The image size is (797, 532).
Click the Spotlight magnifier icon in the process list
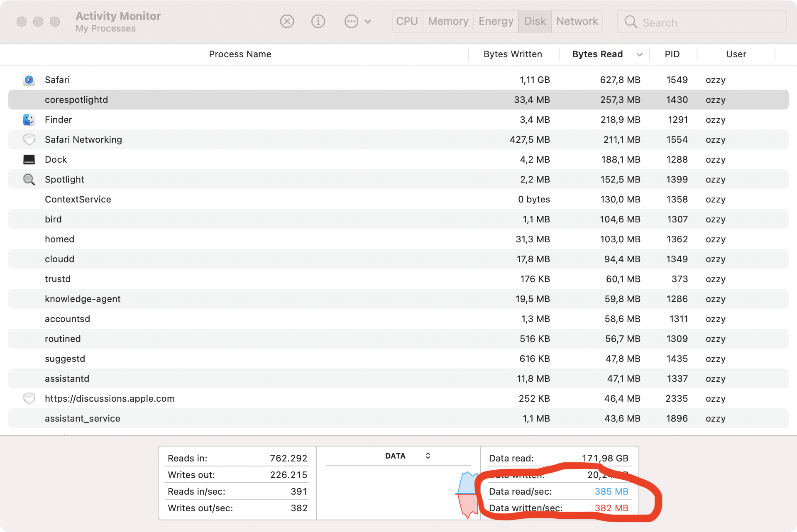29,179
